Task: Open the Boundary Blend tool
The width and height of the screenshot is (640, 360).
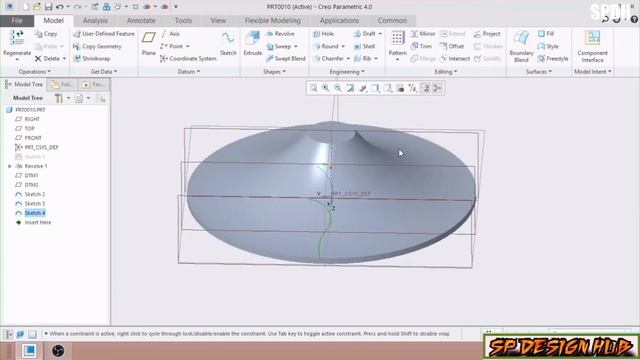Action: coord(521,46)
